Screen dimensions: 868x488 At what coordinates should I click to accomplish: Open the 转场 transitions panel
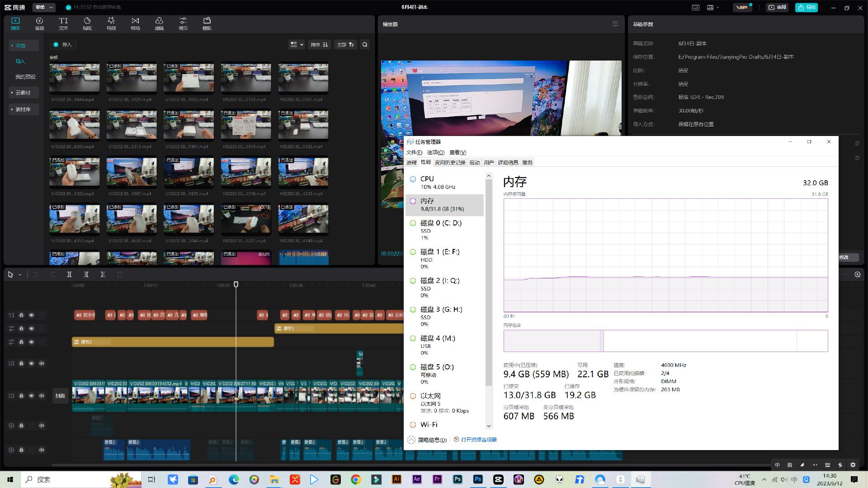tap(135, 23)
